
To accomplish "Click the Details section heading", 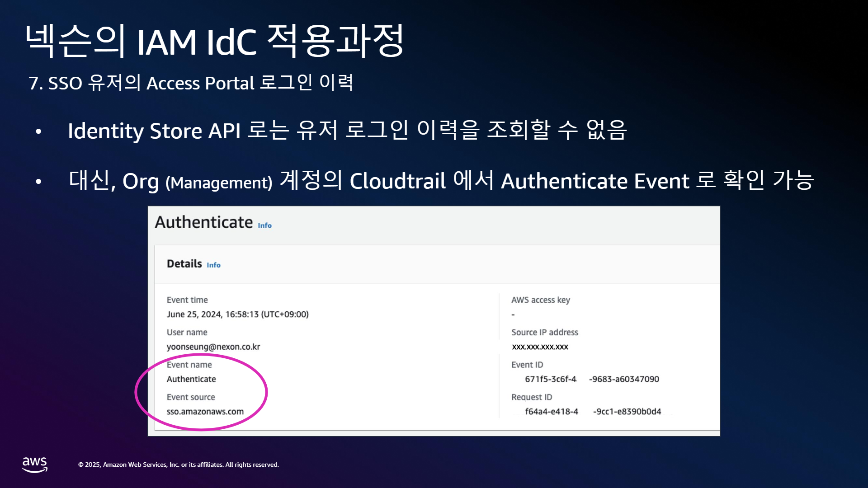I will (184, 264).
